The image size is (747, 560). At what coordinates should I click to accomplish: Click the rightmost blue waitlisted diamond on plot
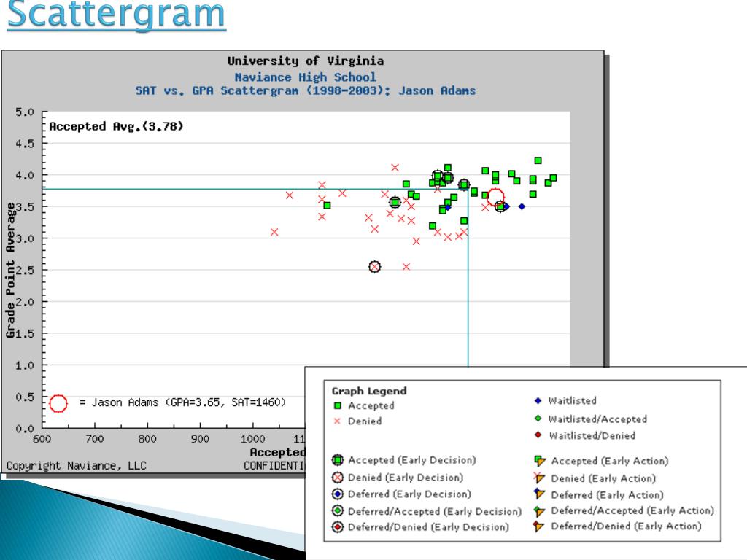click(x=522, y=206)
